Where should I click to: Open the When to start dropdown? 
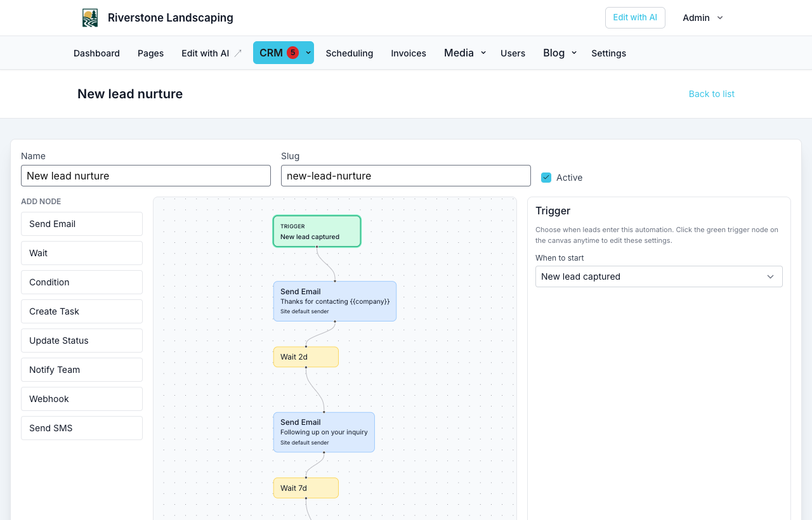click(x=658, y=276)
